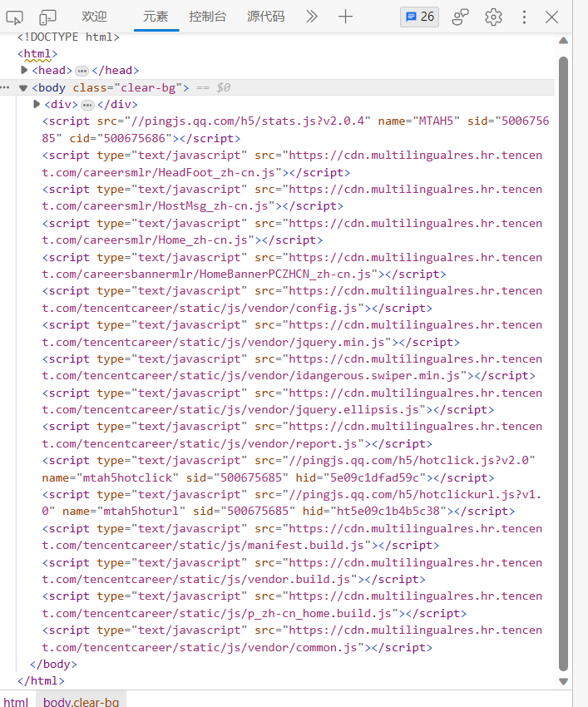Screen dimensions: 588x707
Task: Click the name value "mtah5hotclick"
Action: [127, 477]
